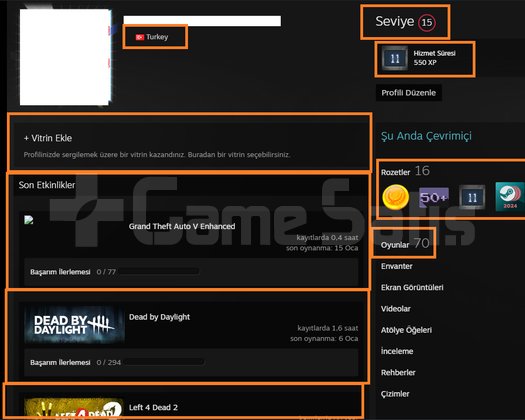This screenshot has height=420, width=525.
Task: Click the Grand Theft Auto V Enhanced title
Action: (x=182, y=226)
